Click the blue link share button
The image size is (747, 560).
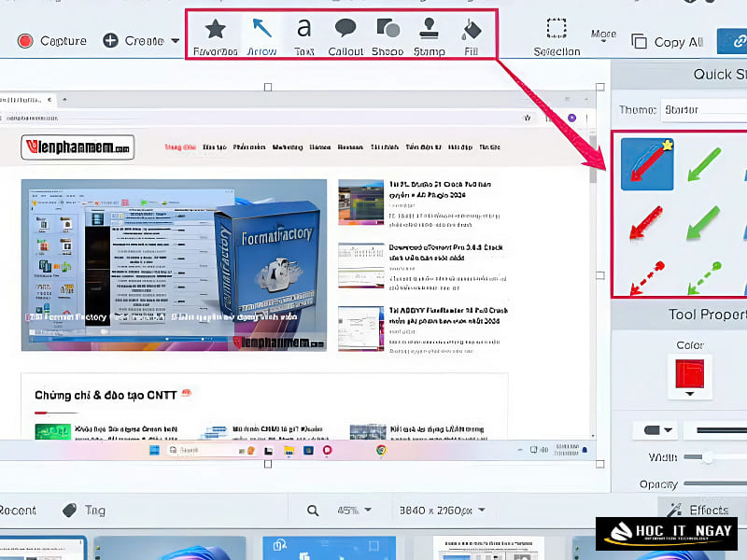(x=732, y=41)
